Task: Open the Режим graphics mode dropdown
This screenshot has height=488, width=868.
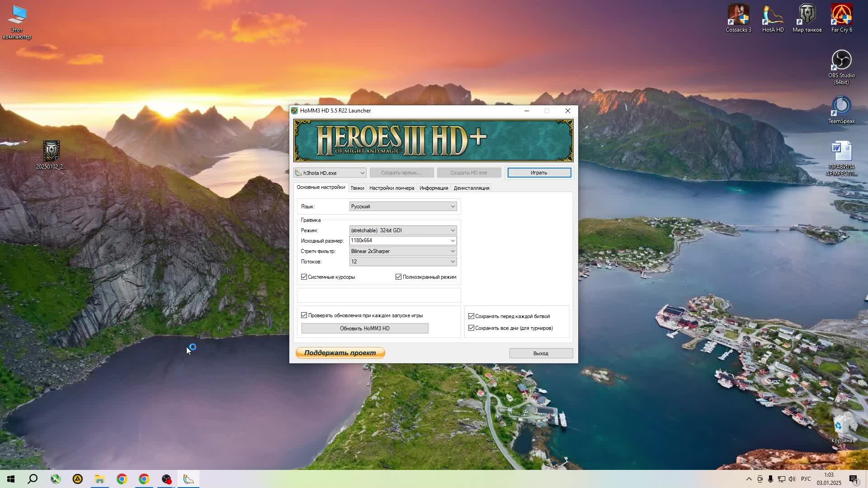Action: pyautogui.click(x=403, y=230)
